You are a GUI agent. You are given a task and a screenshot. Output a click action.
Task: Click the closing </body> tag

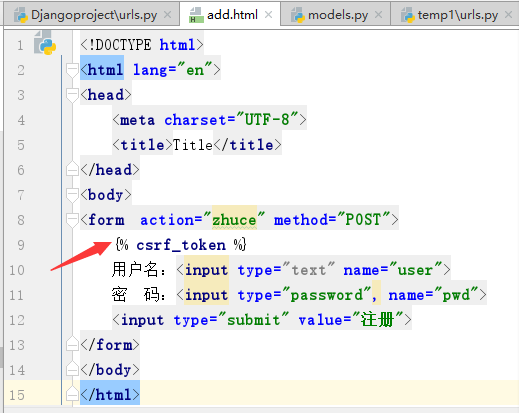110,370
